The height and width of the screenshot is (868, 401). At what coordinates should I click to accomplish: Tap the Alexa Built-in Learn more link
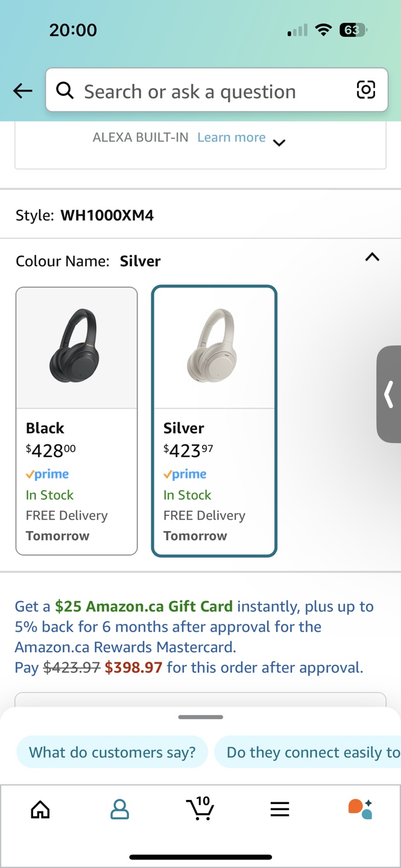point(232,137)
